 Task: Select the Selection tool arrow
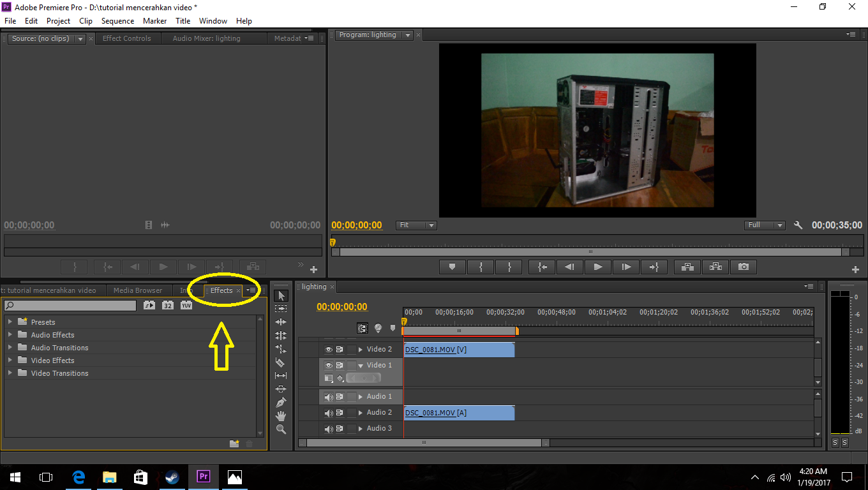coord(281,295)
